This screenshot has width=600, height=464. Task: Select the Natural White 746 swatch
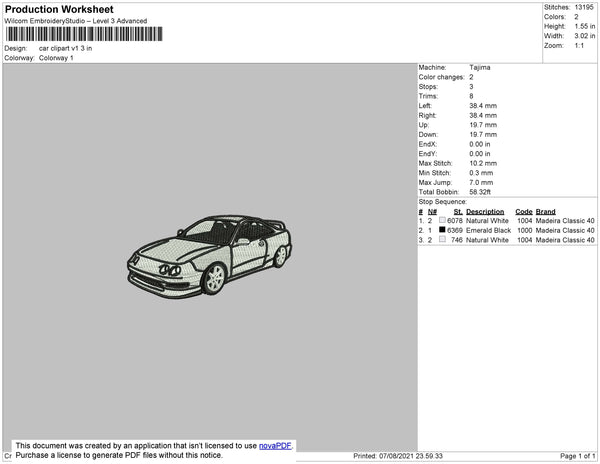point(442,240)
